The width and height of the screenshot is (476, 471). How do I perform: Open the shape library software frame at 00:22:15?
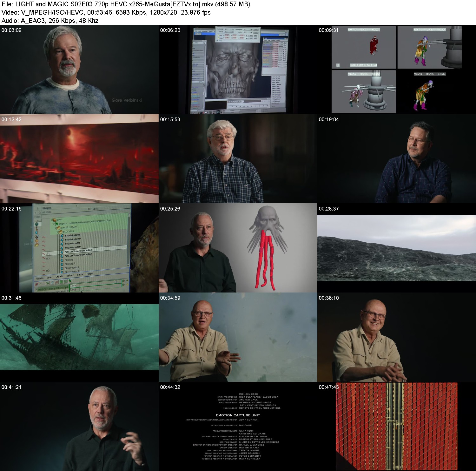[x=79, y=248]
